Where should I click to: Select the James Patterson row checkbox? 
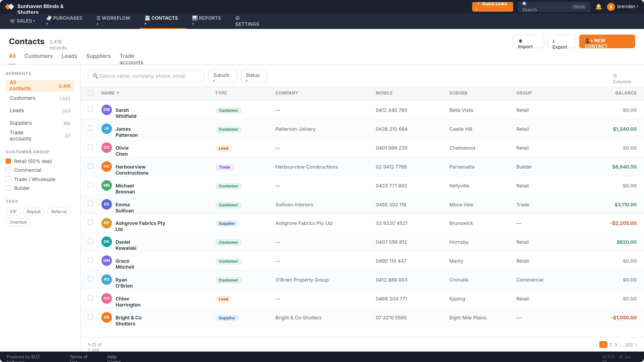click(90, 128)
